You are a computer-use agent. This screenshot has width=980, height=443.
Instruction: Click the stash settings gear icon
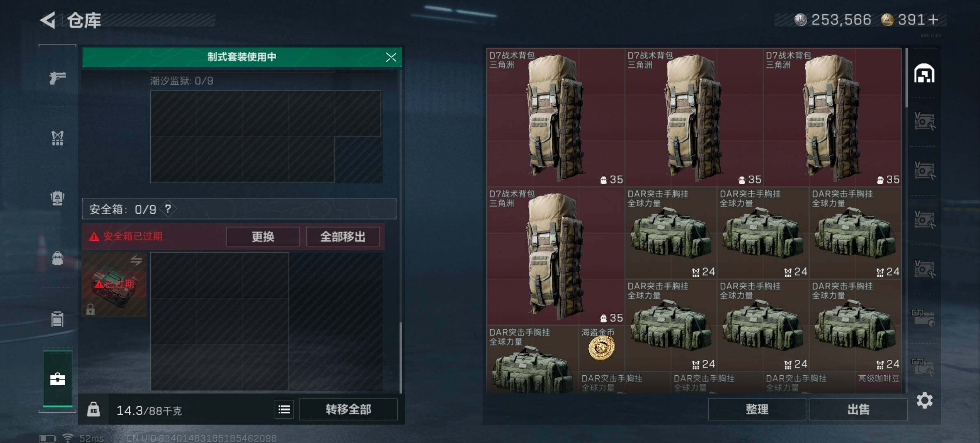click(x=925, y=400)
